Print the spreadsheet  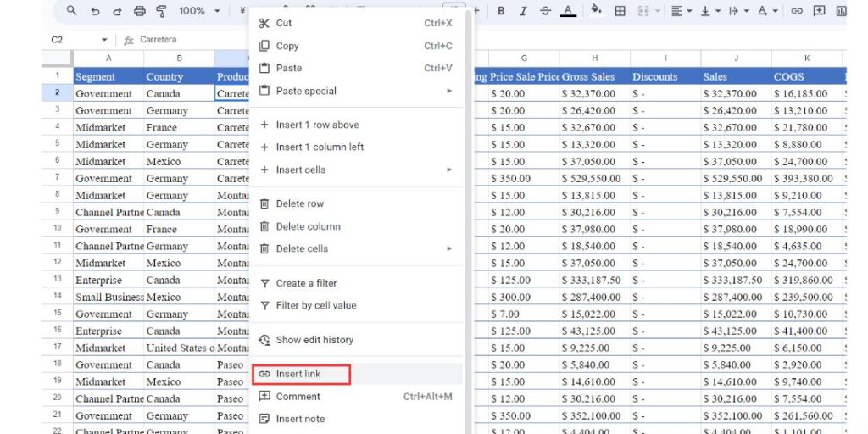coord(140,10)
